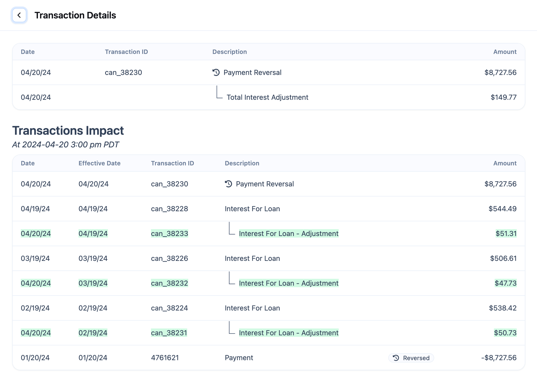Screen dimensions: 537x392
Task: Click the Effective Date column header
Action: tap(99, 163)
